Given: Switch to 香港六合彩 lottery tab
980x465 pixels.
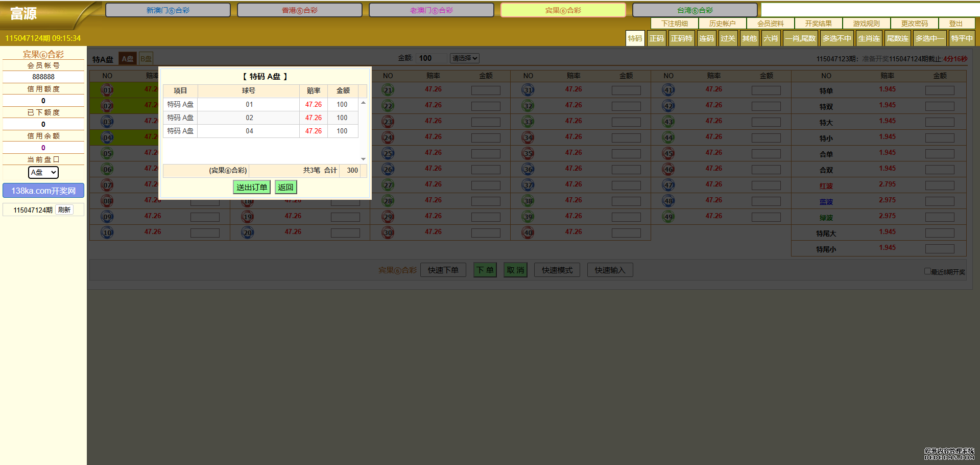Looking at the screenshot, I should (x=300, y=10).
